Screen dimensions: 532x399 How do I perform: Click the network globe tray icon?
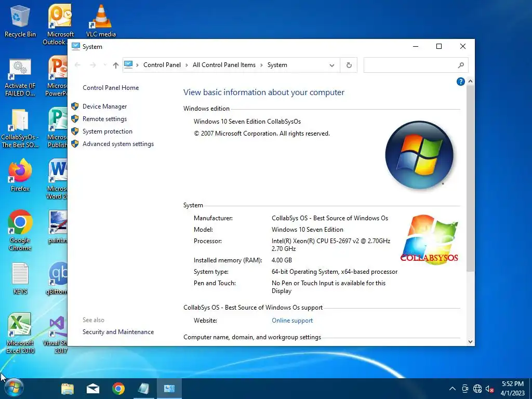[477, 389]
